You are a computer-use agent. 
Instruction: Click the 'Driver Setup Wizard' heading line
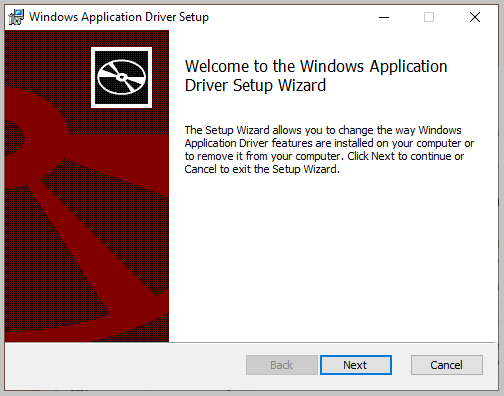pyautogui.click(x=255, y=85)
